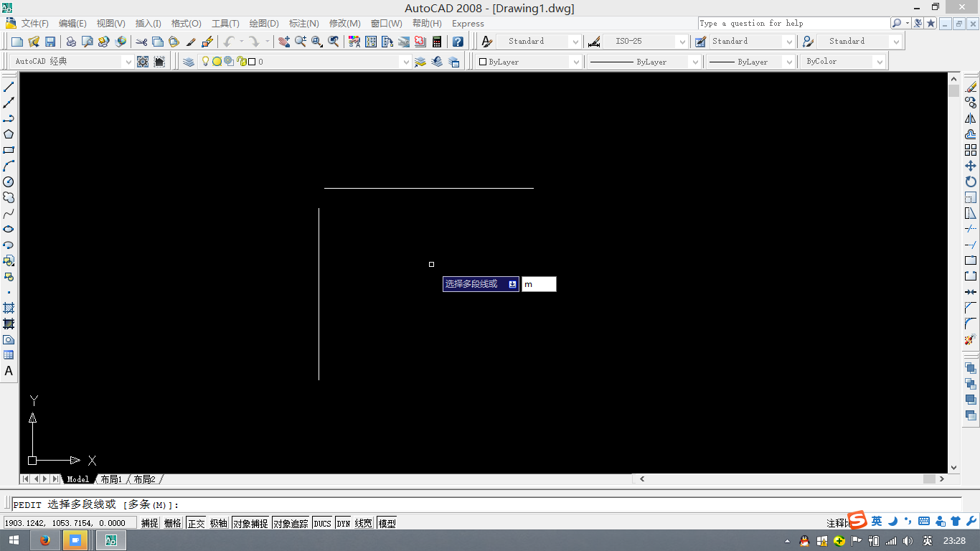The height and width of the screenshot is (551, 980).
Task: Expand the dynamic prompt options arrow
Action: (512, 284)
